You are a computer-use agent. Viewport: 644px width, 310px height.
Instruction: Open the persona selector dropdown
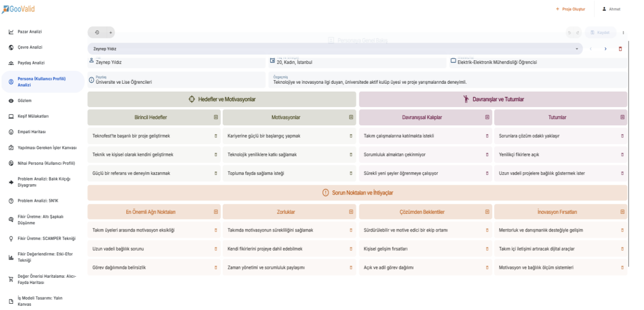point(576,49)
